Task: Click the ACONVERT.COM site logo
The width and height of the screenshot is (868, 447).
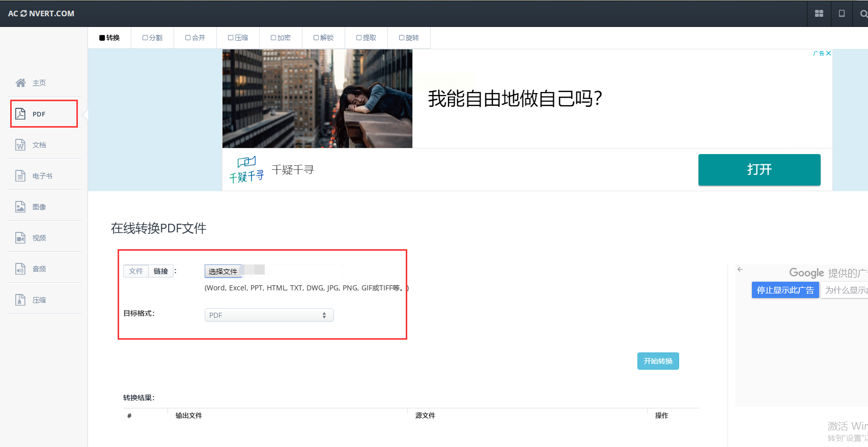Action: [41, 14]
